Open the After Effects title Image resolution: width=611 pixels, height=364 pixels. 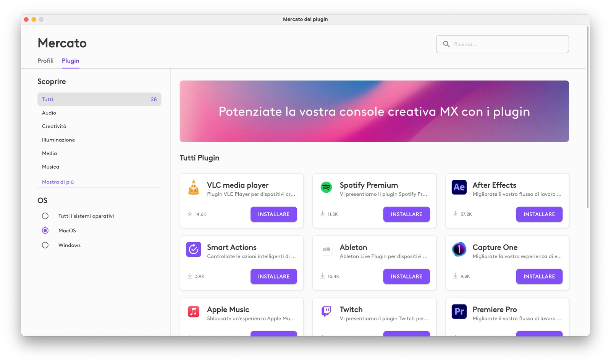pyautogui.click(x=494, y=185)
